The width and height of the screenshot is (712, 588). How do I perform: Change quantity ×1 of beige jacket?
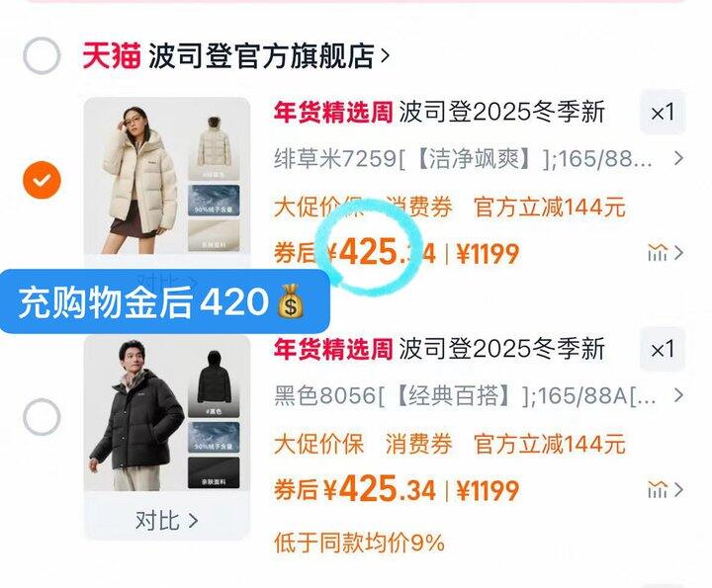[x=663, y=112]
